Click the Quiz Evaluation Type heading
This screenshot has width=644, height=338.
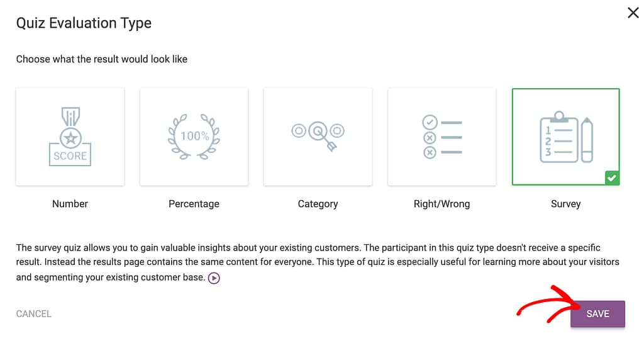(x=84, y=23)
